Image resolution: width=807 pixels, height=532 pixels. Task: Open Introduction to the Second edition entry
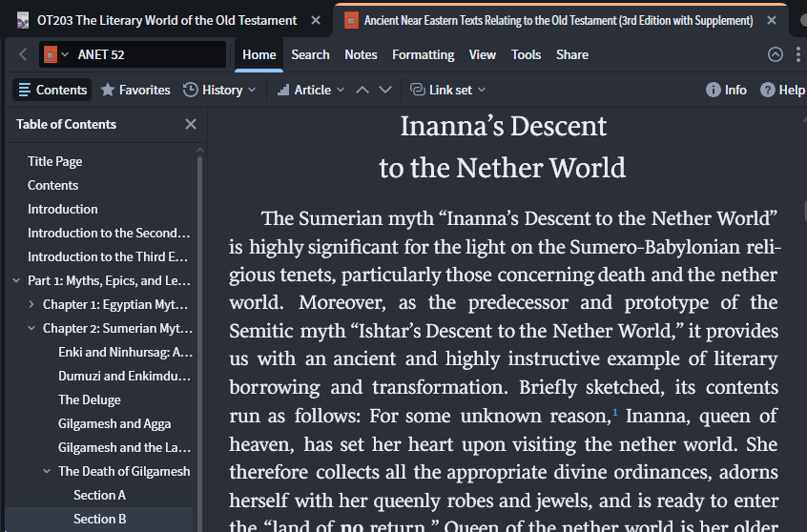point(109,233)
